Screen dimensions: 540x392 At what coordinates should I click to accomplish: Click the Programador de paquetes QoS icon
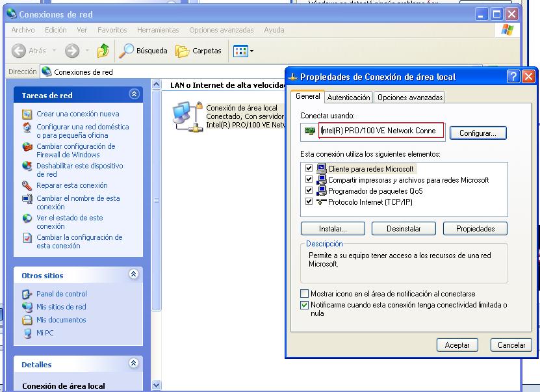(321, 190)
